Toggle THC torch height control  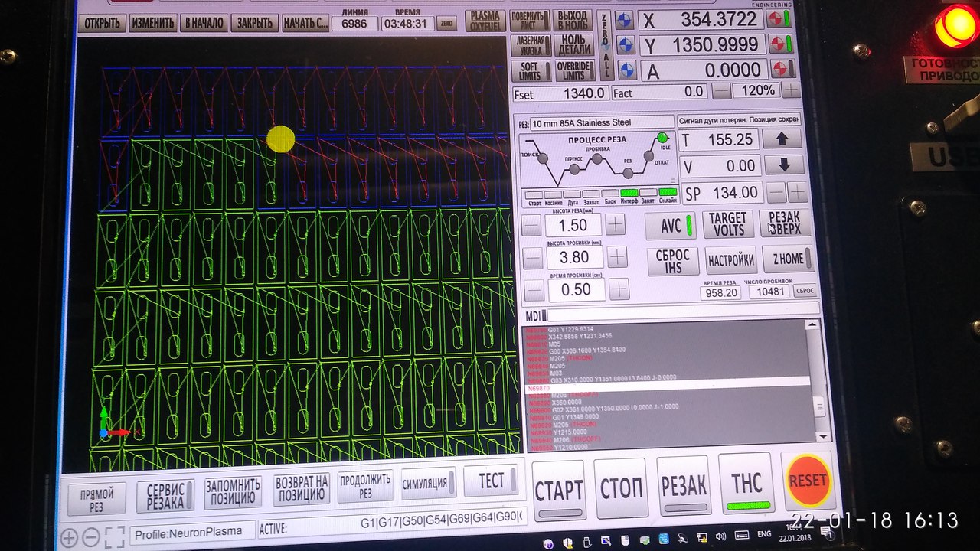coord(747,484)
